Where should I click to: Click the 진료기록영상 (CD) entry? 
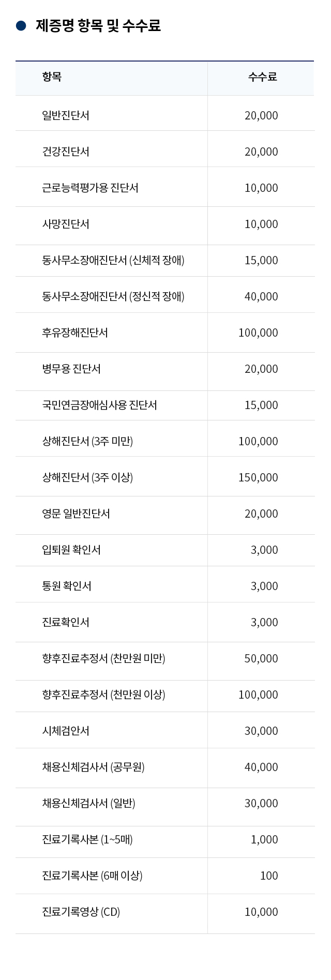point(81,912)
